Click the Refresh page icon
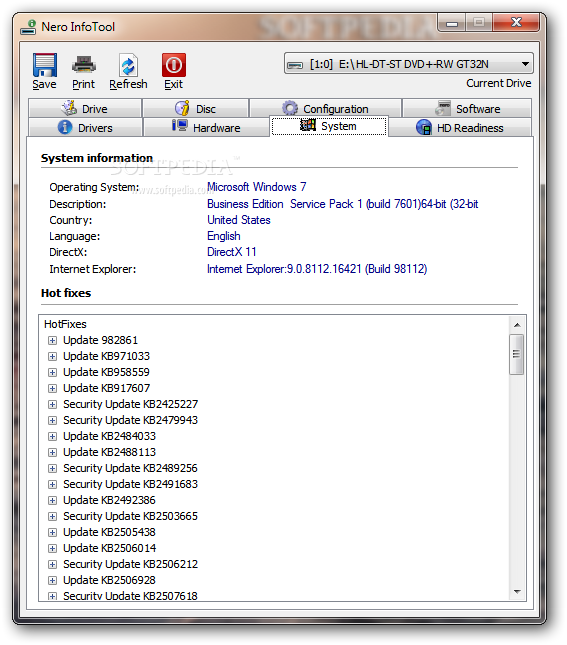567x645 pixels. (x=128, y=65)
